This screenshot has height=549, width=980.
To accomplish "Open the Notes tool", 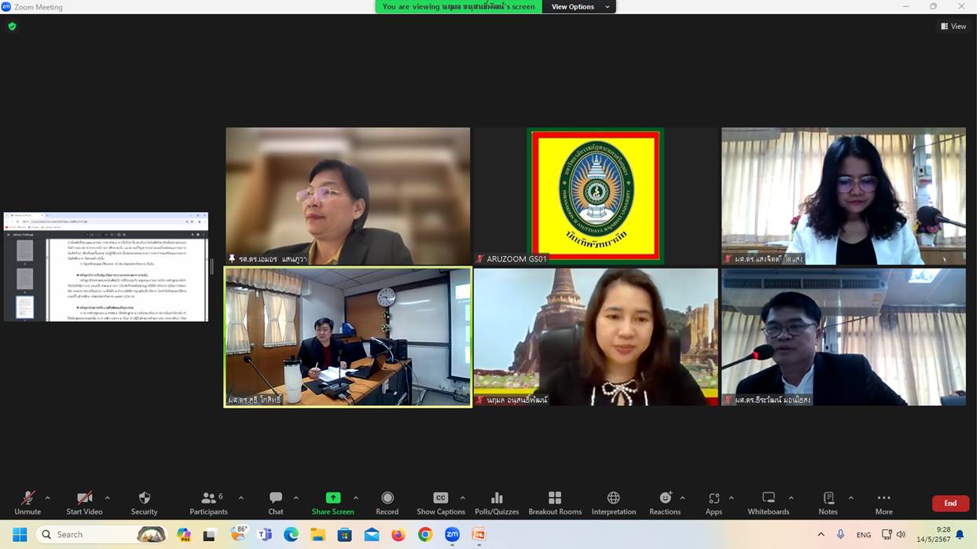I will click(828, 503).
